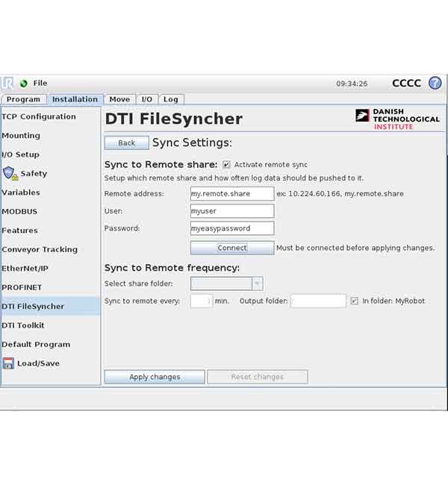Click the Output folder input field
The image size is (448, 485).
318,301
